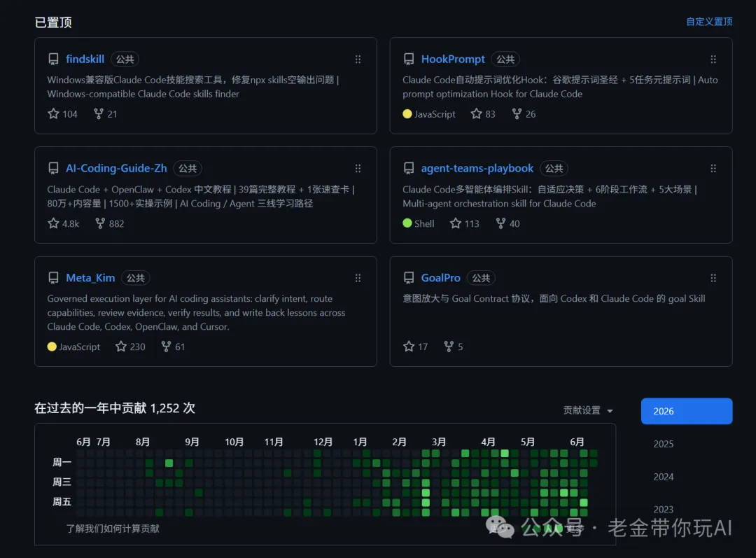Click 公共 badge next to findskill

(125, 59)
